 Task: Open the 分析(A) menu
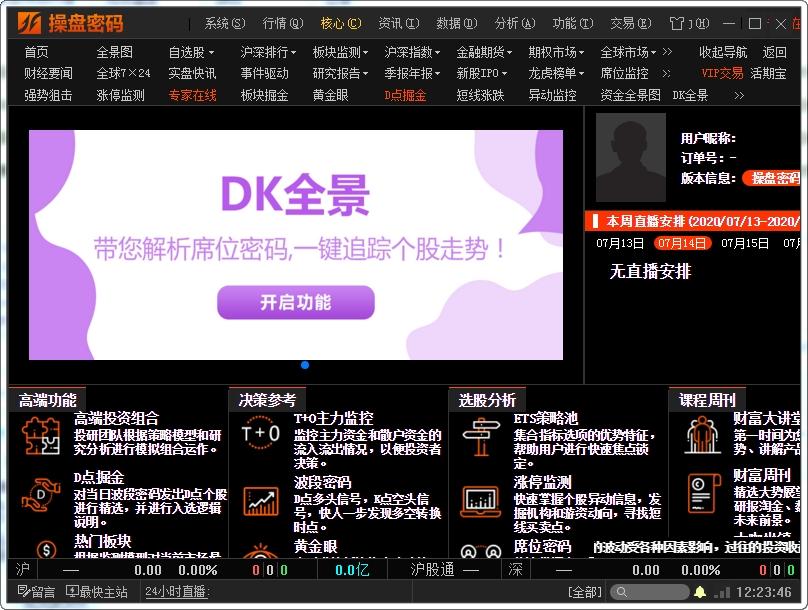pos(515,23)
